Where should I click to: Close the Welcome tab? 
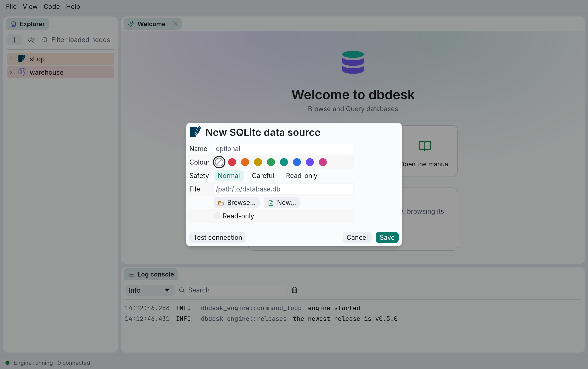[x=175, y=24]
